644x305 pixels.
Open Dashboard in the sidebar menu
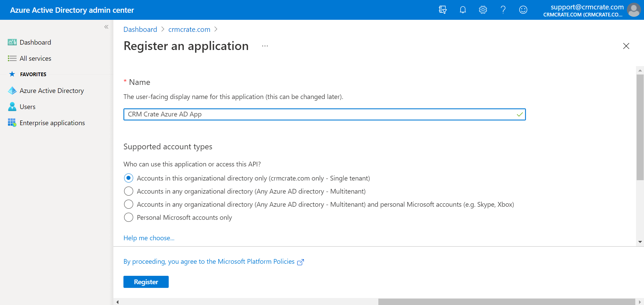click(35, 42)
